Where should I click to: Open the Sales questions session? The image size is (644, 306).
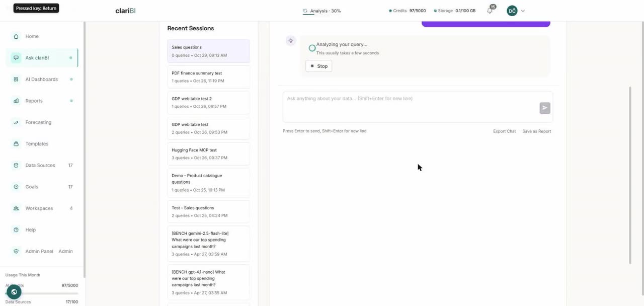click(208, 51)
